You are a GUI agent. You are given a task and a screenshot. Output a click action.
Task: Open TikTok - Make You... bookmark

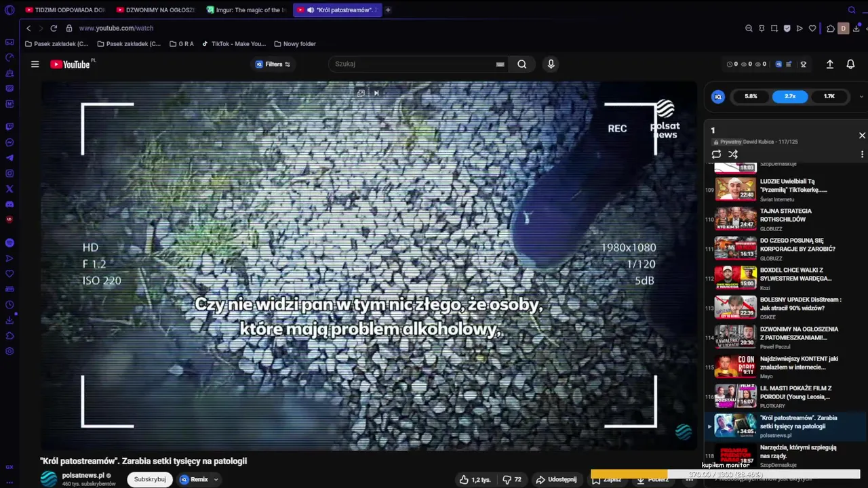[x=234, y=44]
